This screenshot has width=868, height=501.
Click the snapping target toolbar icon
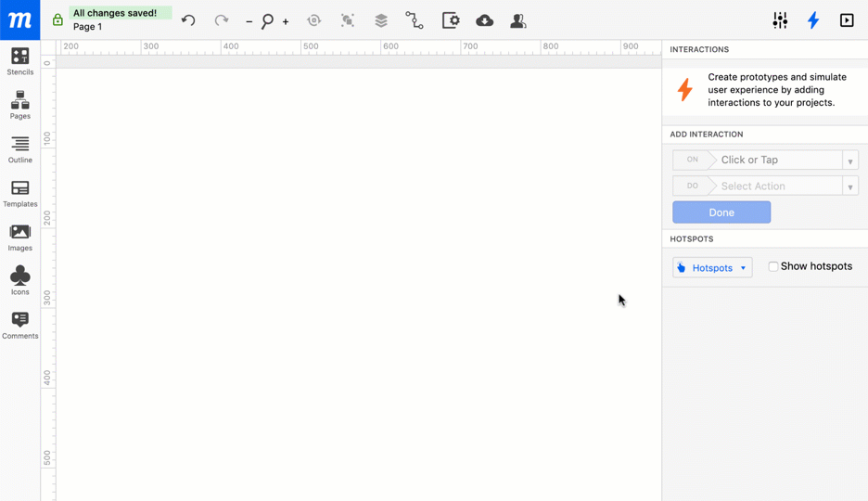click(x=313, y=20)
